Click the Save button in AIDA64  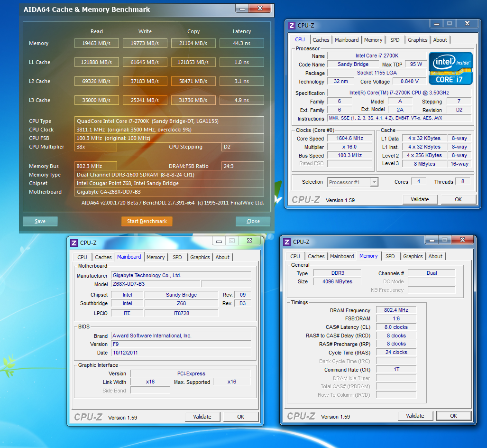[40, 221]
